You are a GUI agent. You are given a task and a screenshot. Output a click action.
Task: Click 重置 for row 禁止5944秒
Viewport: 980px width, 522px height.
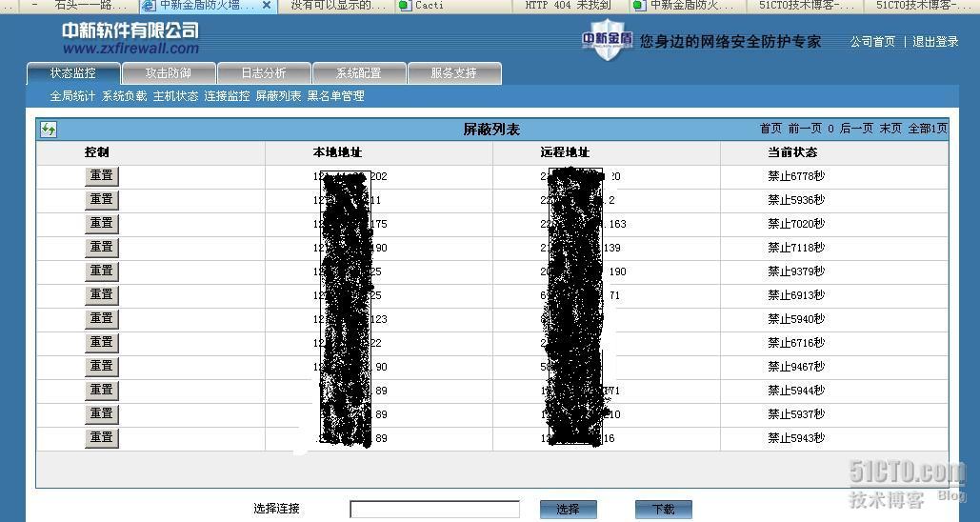(101, 390)
